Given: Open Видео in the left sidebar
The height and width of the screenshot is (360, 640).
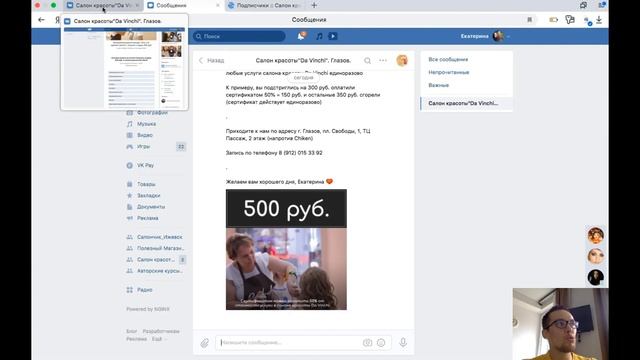Looking at the screenshot, I should pyautogui.click(x=144, y=135).
